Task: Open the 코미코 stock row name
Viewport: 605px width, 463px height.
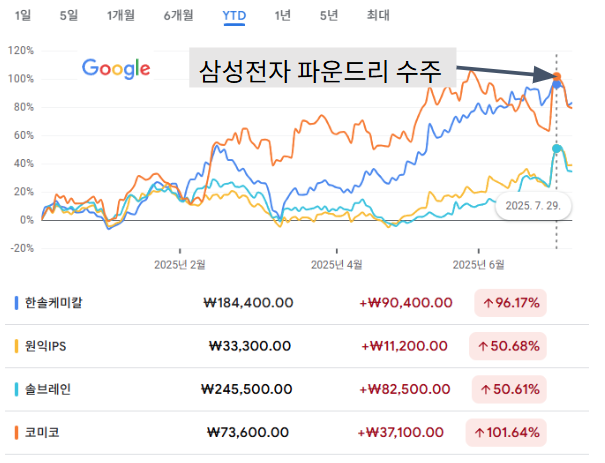Action: pyautogui.click(x=42, y=433)
